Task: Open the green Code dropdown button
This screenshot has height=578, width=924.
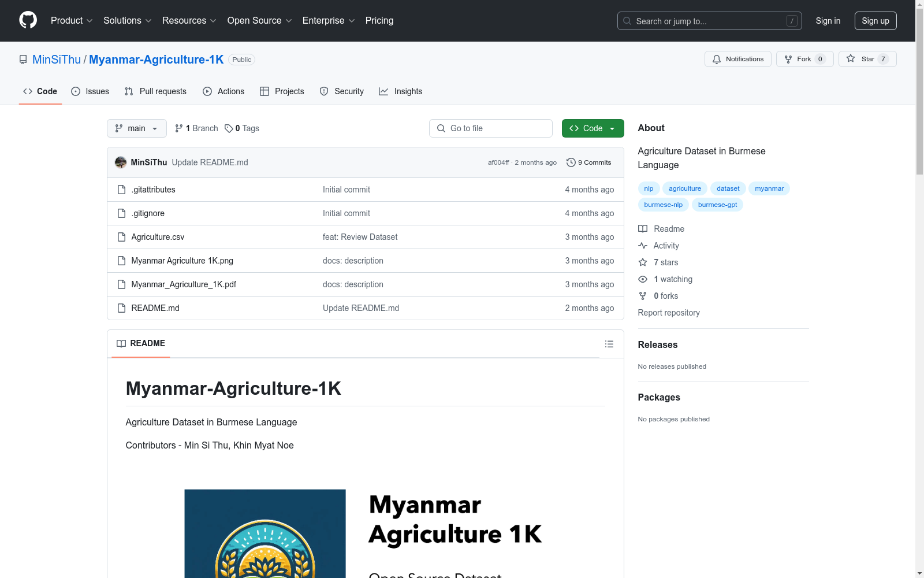Action: 593,128
